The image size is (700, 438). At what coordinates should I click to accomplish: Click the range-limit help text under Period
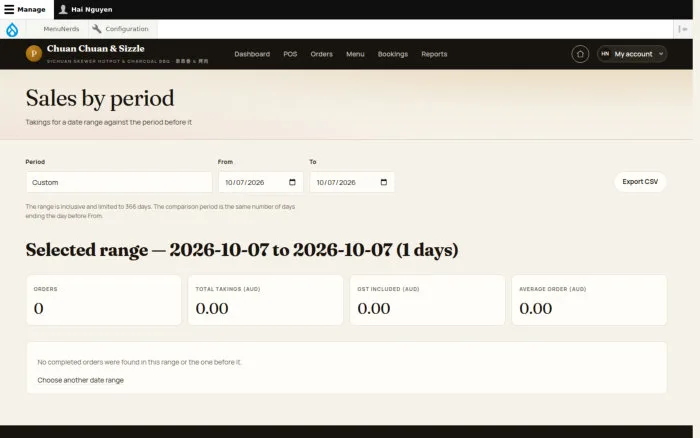[160, 211]
